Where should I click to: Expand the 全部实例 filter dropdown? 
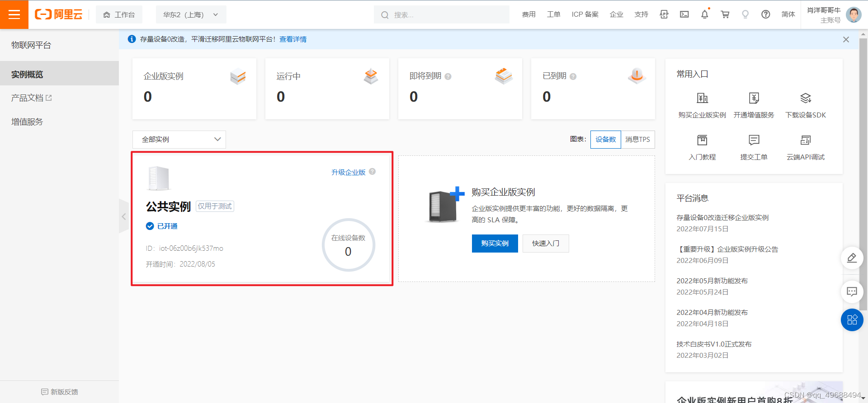tap(179, 139)
